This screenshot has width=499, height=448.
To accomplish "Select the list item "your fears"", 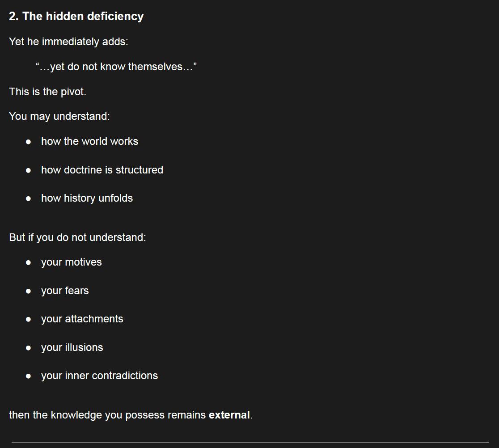I will [65, 291].
